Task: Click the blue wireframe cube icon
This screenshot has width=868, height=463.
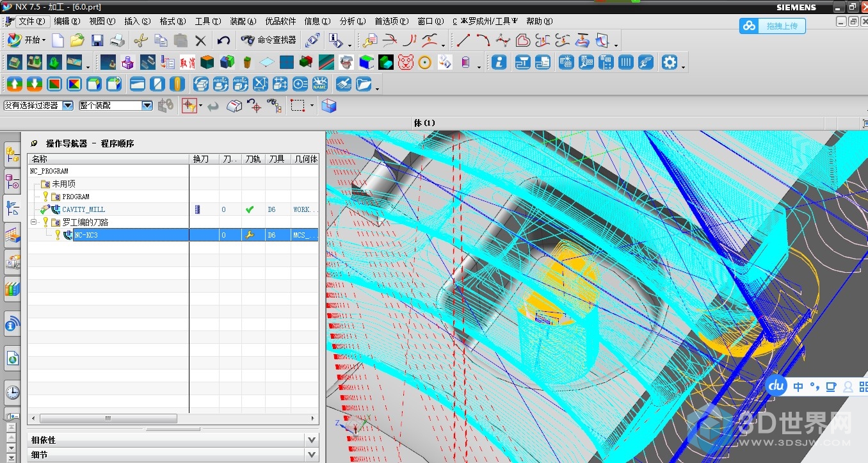Action: [x=329, y=106]
